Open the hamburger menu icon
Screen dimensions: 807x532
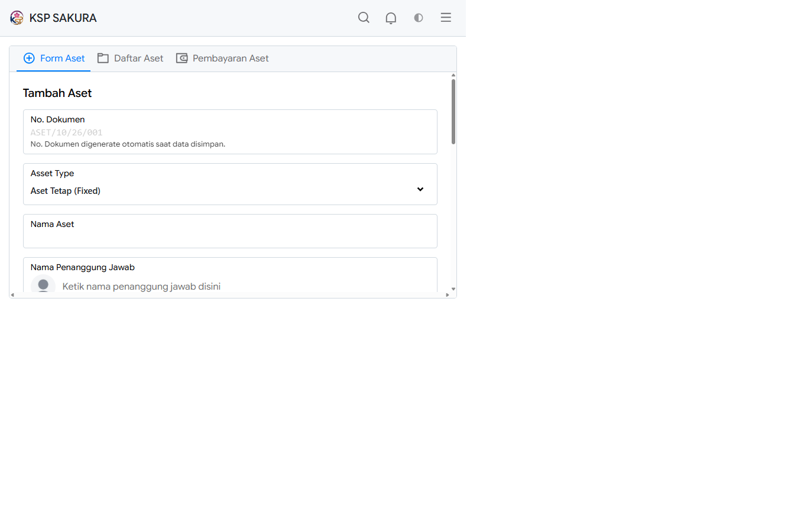pos(446,18)
